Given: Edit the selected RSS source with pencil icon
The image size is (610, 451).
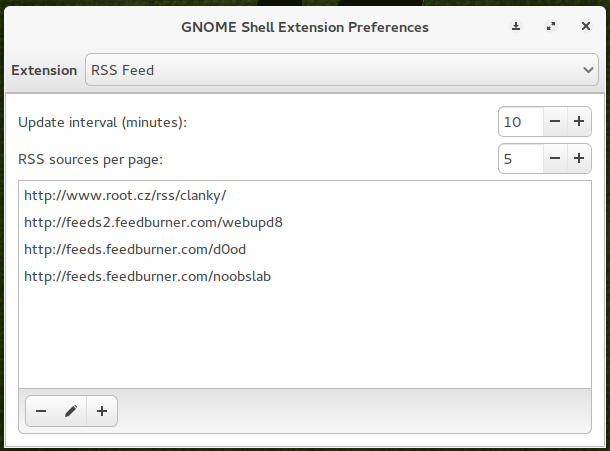Looking at the screenshot, I should click(x=71, y=411).
